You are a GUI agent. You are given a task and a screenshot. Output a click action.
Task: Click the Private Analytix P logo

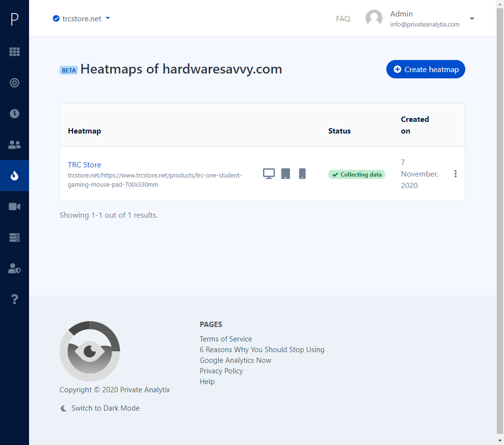click(x=15, y=19)
